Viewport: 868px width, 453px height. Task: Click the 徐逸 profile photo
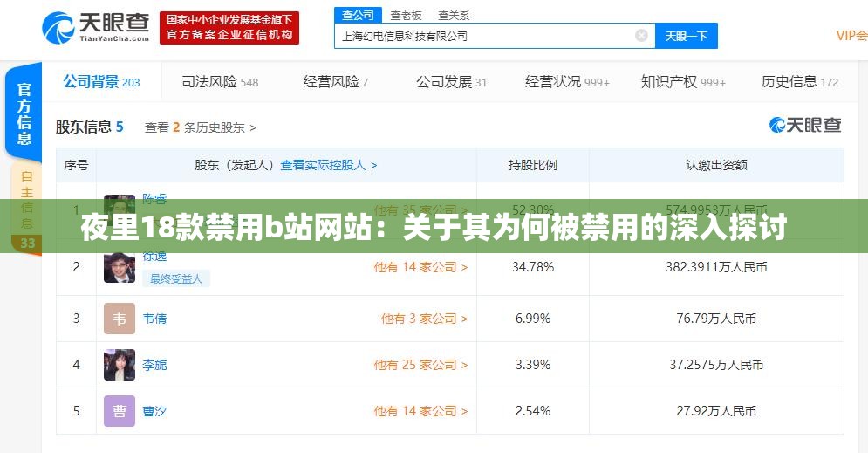click(120, 267)
